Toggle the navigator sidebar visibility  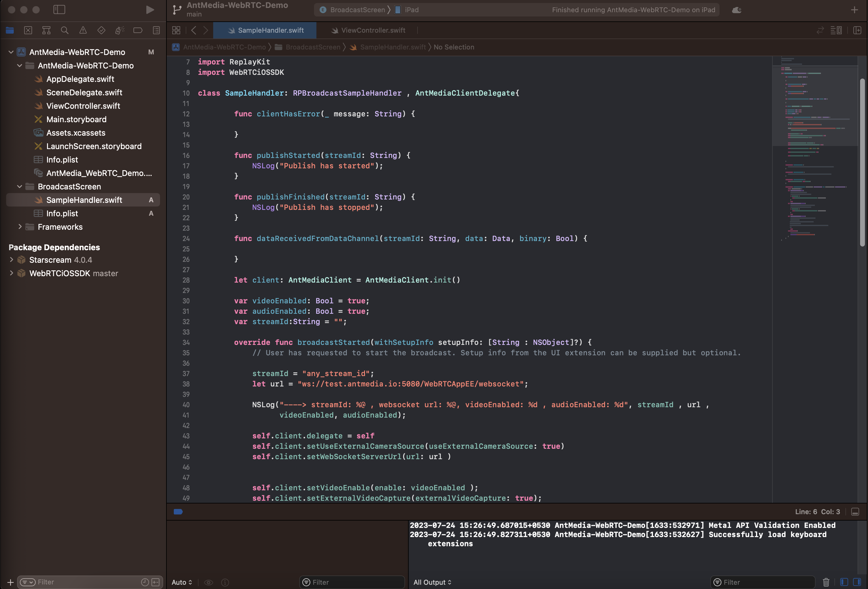pos(59,10)
